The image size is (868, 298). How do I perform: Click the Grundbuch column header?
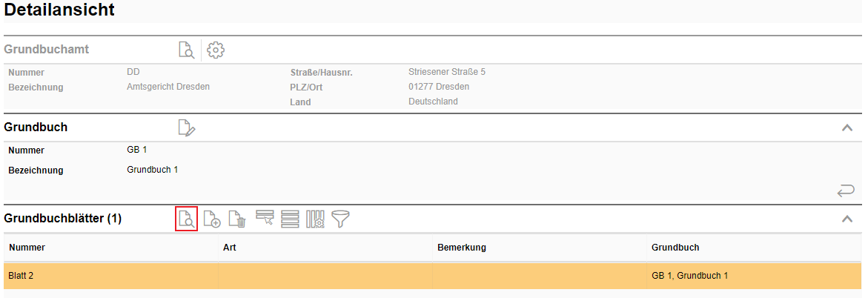(675, 248)
